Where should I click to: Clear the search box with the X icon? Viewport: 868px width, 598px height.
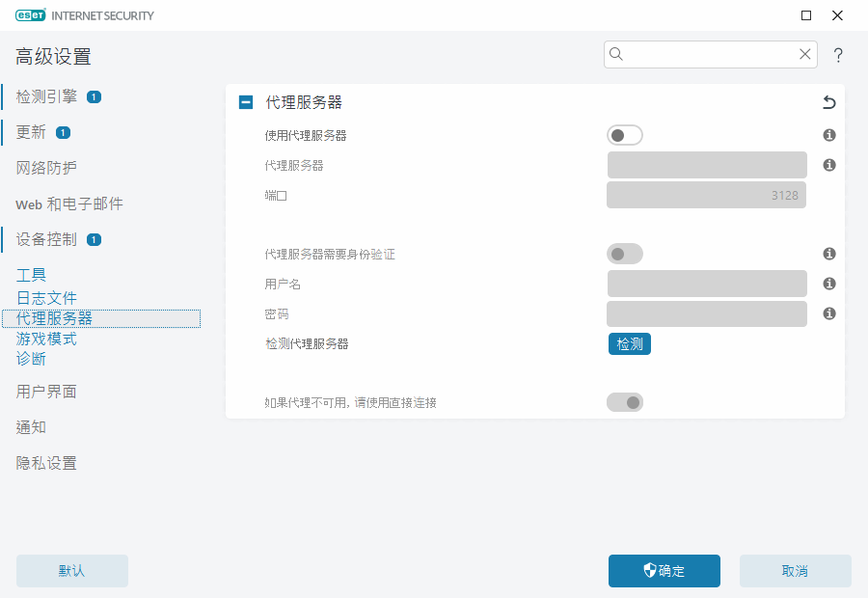point(805,54)
